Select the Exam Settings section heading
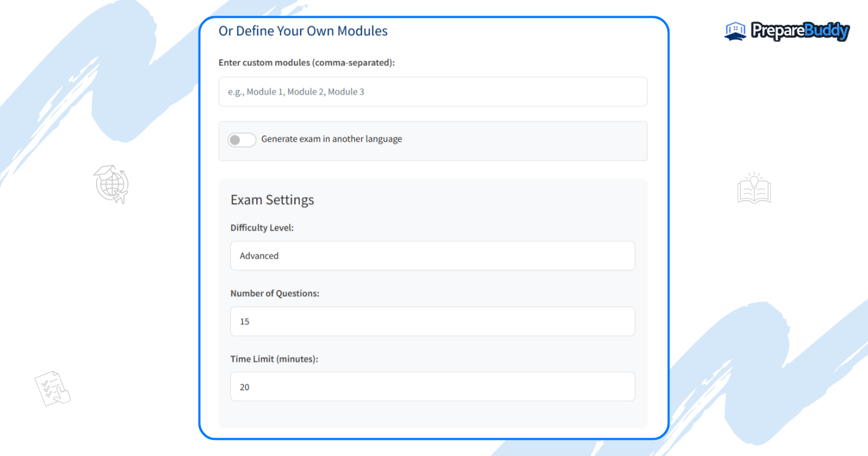This screenshot has height=456, width=868. (272, 200)
